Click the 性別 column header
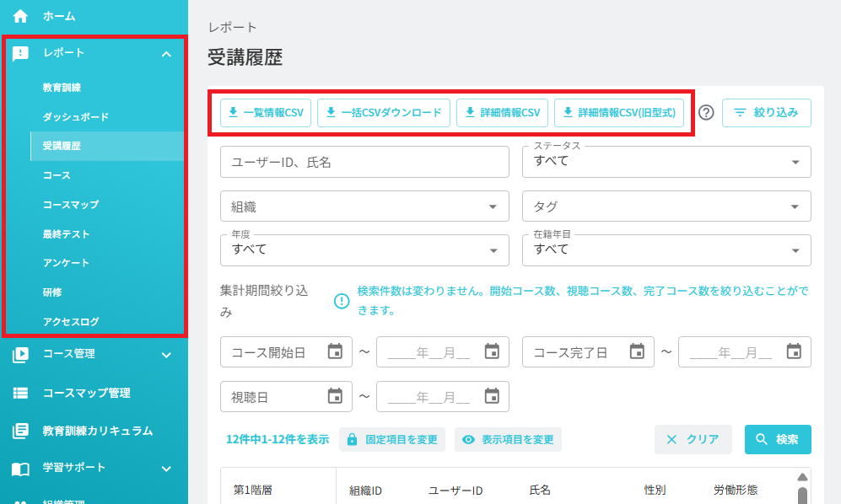 coord(655,490)
